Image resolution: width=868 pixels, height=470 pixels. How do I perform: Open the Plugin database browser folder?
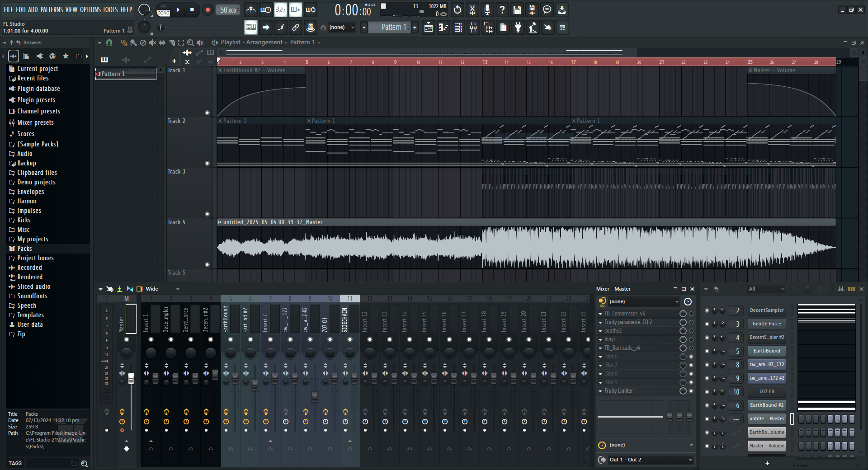[x=38, y=89]
